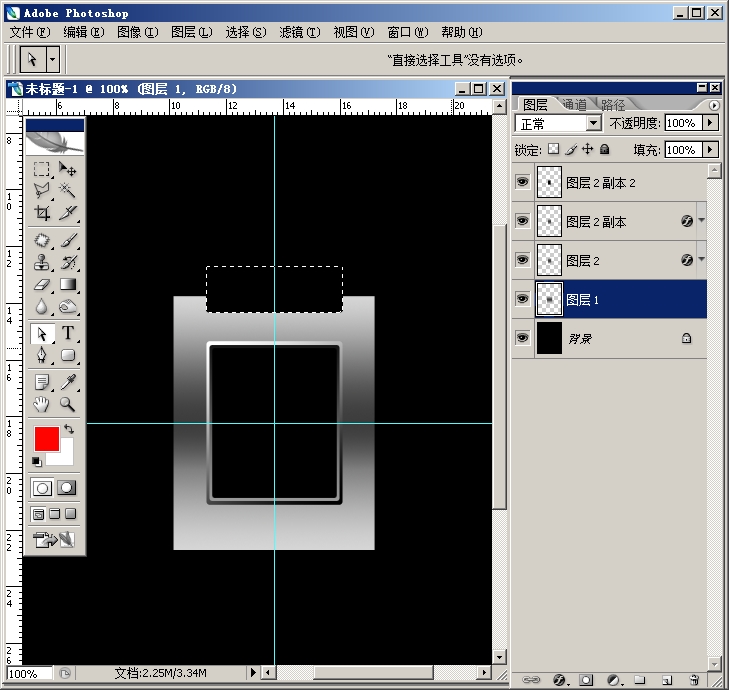The height and width of the screenshot is (690, 729).
Task: Add a layer mask from panel bottom
Action: coord(586,680)
